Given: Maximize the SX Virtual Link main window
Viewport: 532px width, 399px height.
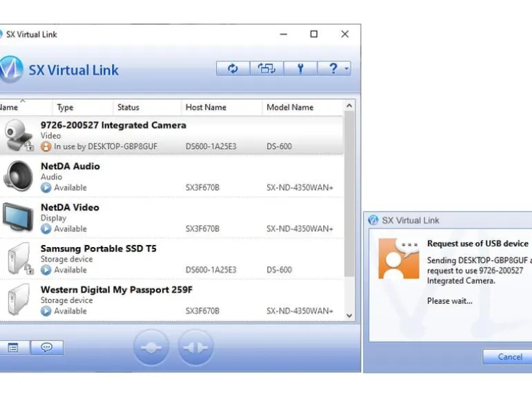Looking at the screenshot, I should tap(314, 34).
